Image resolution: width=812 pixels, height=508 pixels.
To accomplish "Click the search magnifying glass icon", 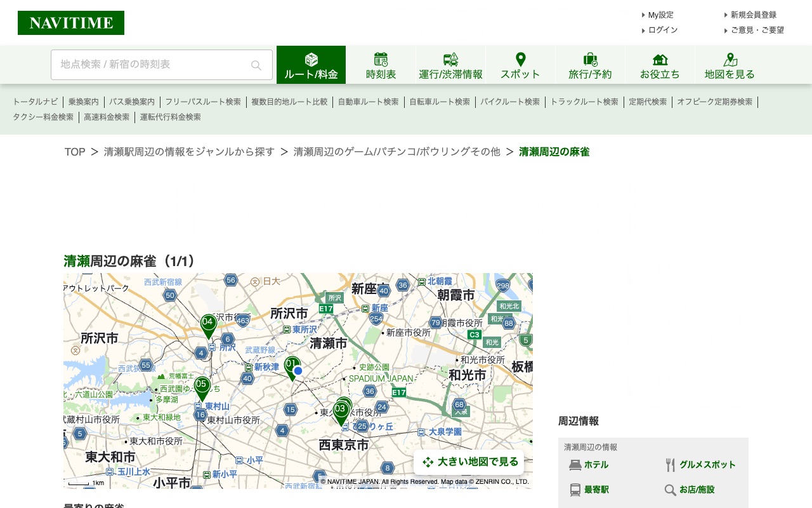I will [256, 65].
